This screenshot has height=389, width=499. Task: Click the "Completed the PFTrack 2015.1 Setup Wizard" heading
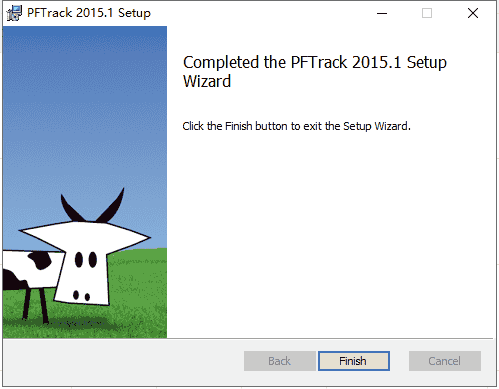point(315,72)
